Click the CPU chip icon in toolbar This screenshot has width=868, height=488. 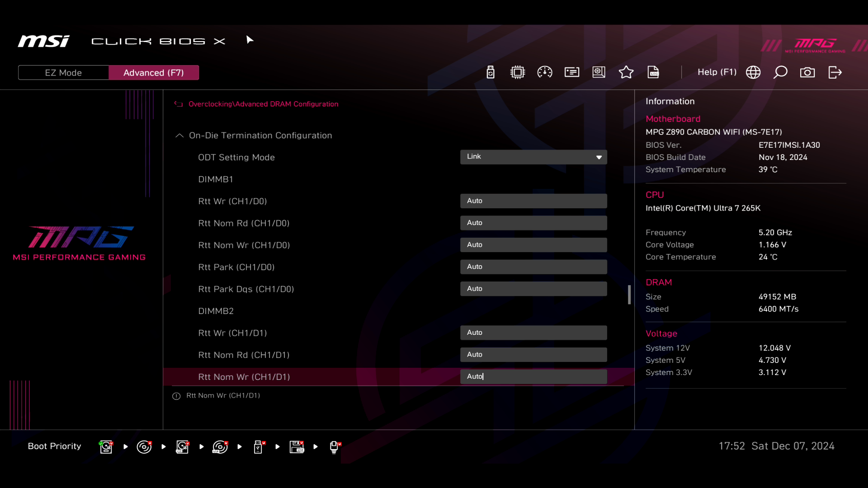pyautogui.click(x=517, y=72)
